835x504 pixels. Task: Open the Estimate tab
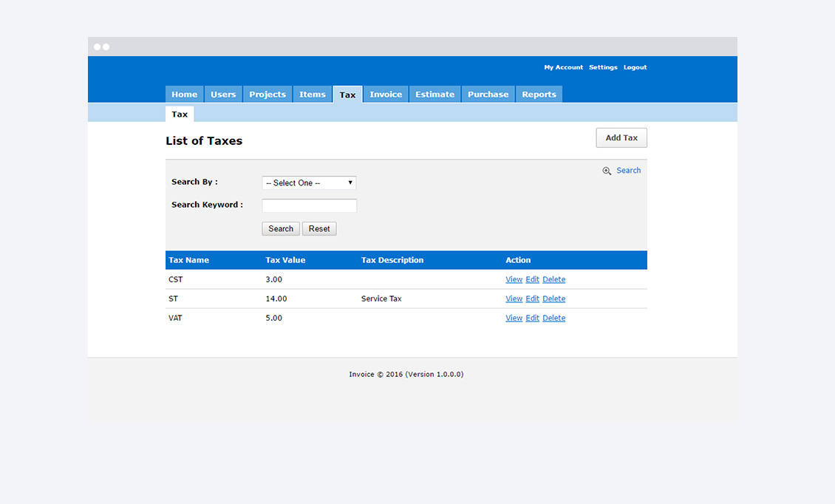coord(434,95)
